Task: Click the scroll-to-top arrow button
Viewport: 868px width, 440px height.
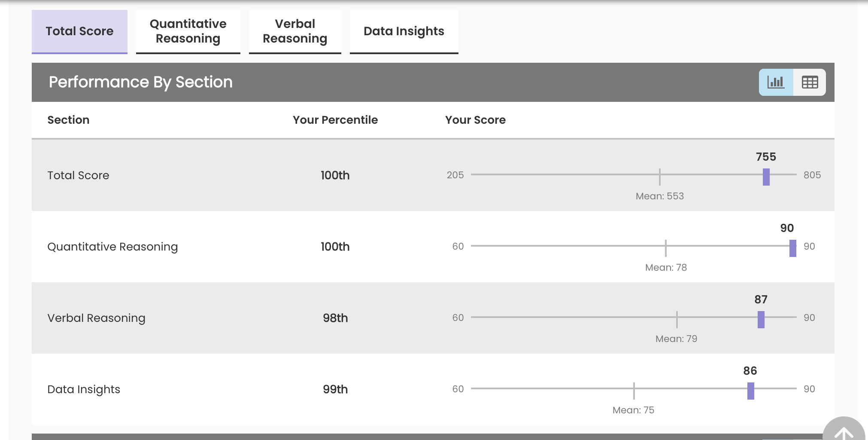Action: click(843, 432)
